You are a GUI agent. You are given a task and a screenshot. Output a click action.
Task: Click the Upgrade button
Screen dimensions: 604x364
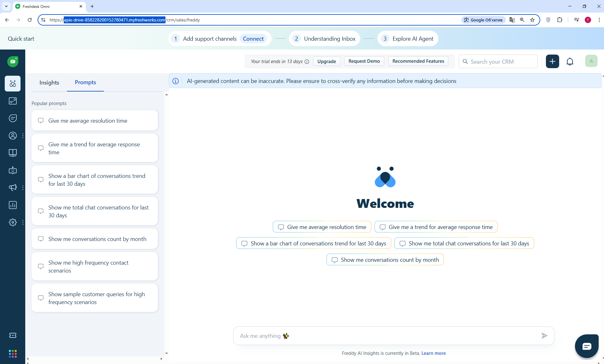pos(327,61)
